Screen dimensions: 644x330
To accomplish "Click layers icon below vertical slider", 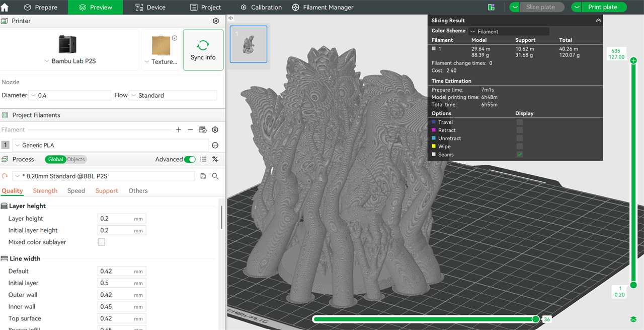I will (633, 319).
